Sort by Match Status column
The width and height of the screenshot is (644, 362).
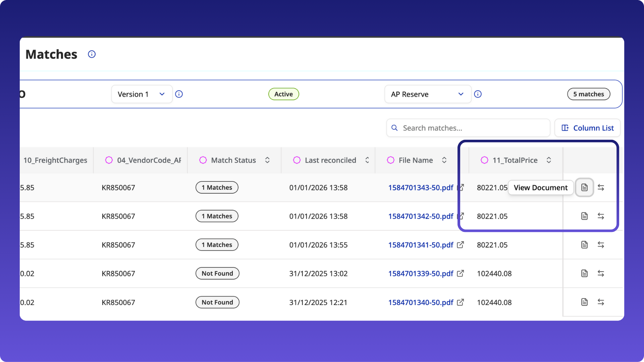pyautogui.click(x=267, y=160)
